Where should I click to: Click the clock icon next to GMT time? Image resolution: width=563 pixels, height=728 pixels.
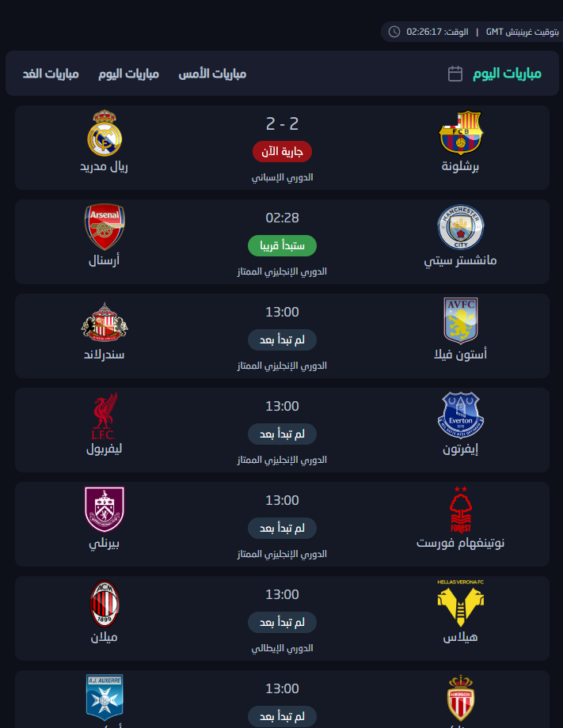tap(394, 32)
